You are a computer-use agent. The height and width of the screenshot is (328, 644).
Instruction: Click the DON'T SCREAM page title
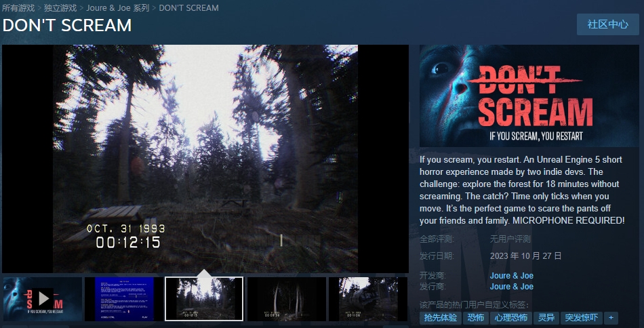pos(67,26)
